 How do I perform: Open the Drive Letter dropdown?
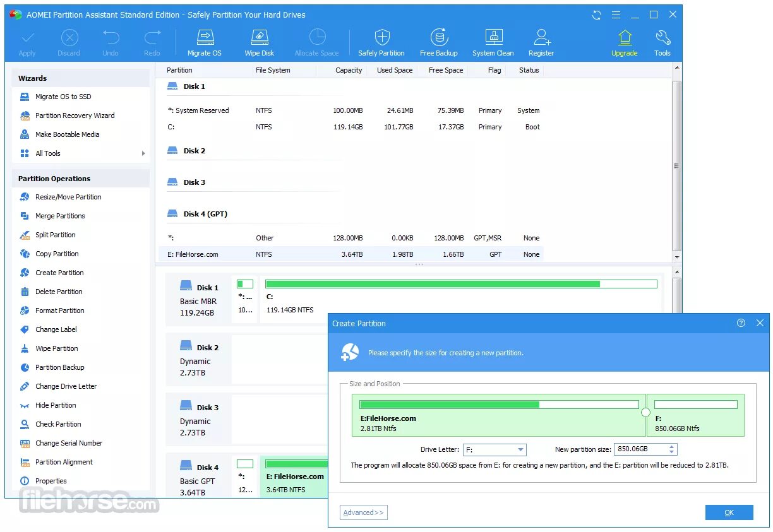coord(494,450)
